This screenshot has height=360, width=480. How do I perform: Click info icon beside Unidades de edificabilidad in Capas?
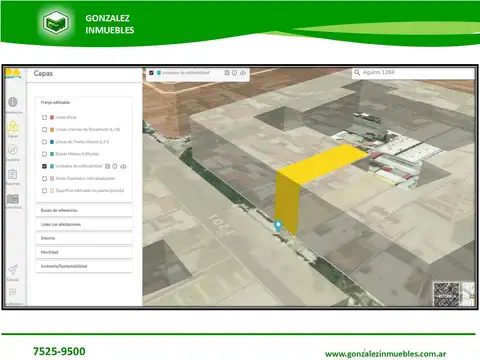[115, 166]
